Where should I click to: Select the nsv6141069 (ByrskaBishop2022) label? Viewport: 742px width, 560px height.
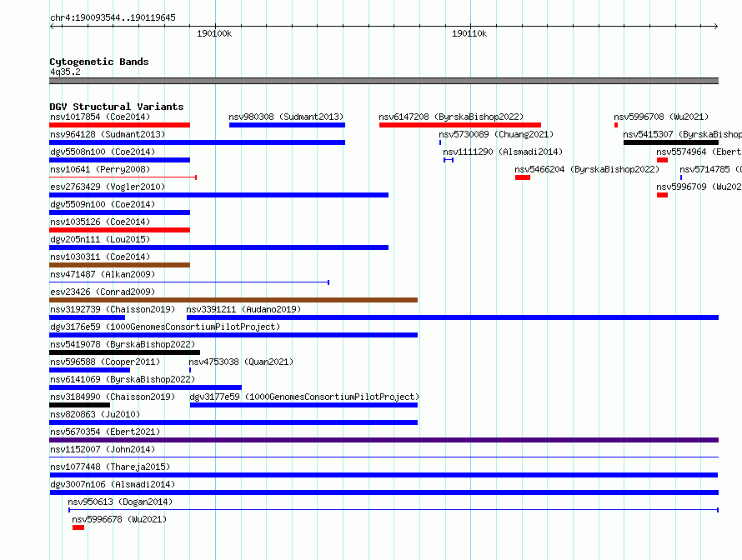pyautogui.click(x=122, y=379)
